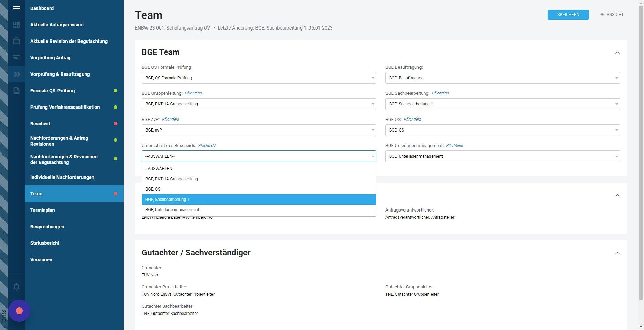
Task: Click the document page icon in sidebar
Action: click(17, 91)
